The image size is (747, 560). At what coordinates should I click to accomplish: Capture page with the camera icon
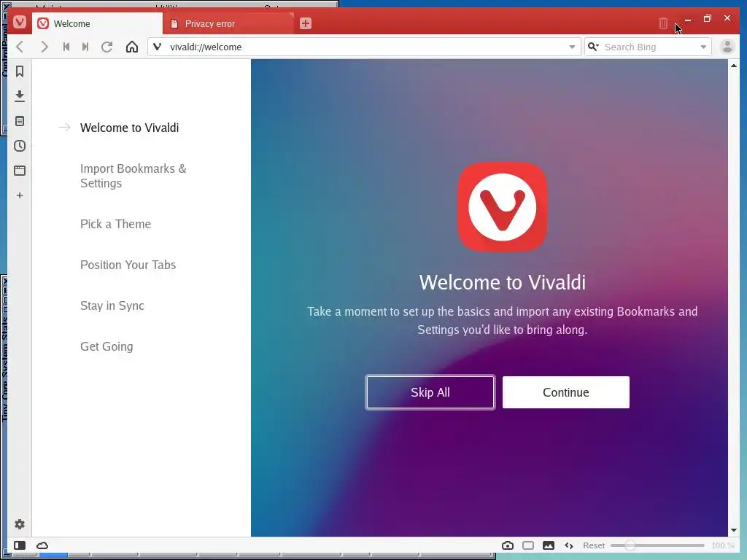[x=508, y=545]
